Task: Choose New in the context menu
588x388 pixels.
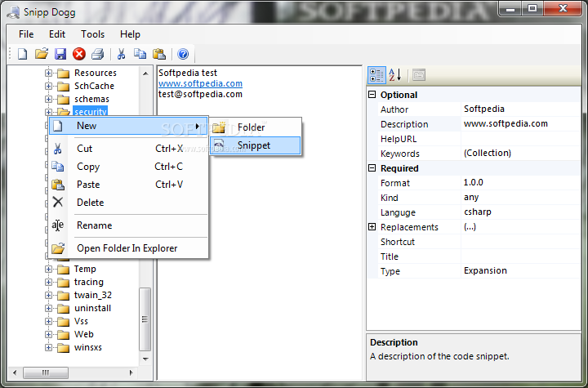Action: pyautogui.click(x=128, y=126)
